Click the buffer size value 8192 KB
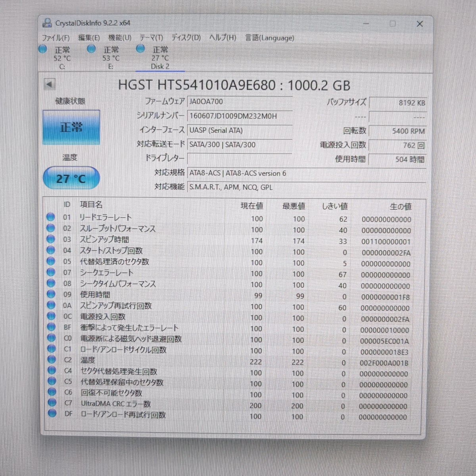 click(398, 103)
